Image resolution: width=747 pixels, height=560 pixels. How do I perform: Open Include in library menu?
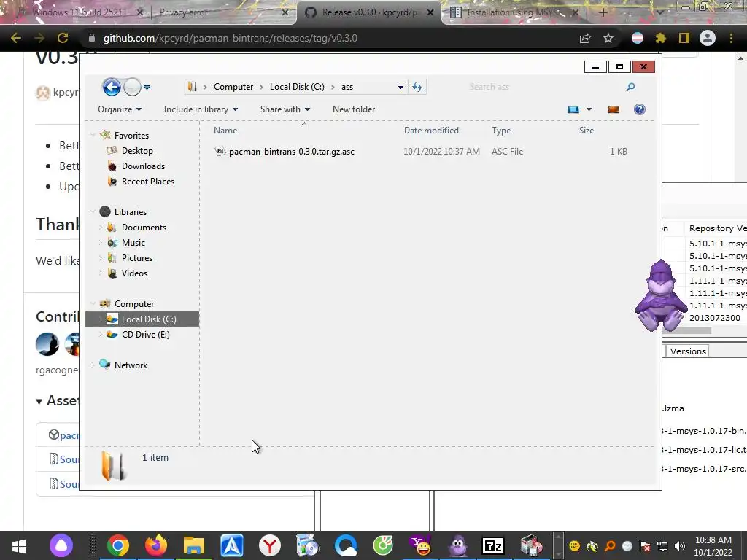click(201, 109)
